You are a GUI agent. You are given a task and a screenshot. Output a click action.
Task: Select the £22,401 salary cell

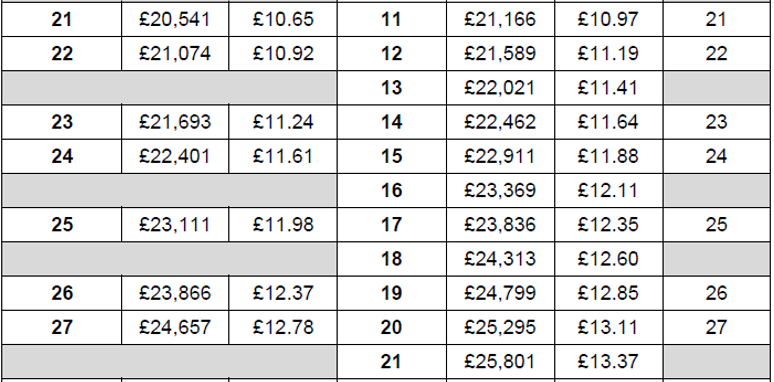click(x=175, y=156)
